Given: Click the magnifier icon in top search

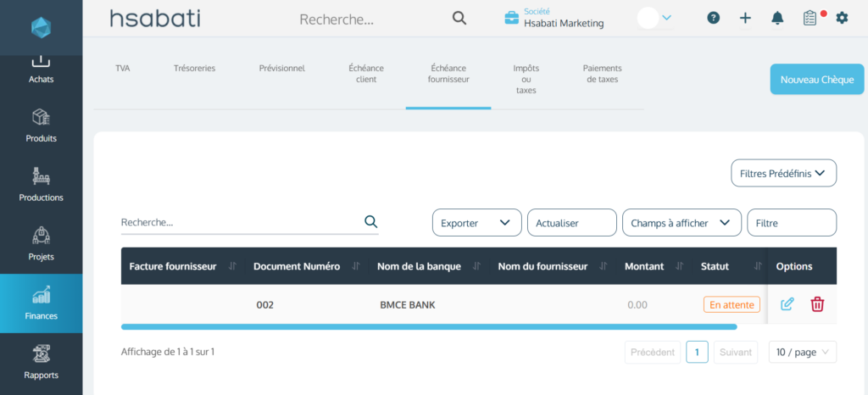Looking at the screenshot, I should tap(459, 18).
